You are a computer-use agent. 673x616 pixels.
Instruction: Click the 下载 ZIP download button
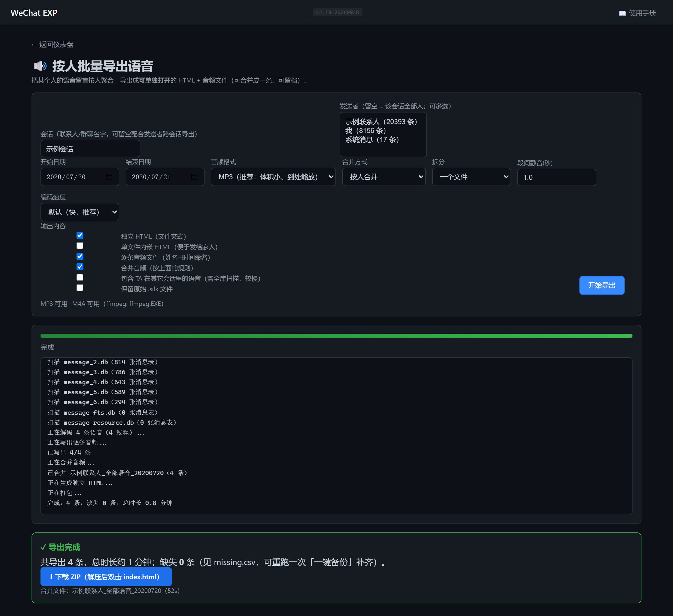pos(106,577)
